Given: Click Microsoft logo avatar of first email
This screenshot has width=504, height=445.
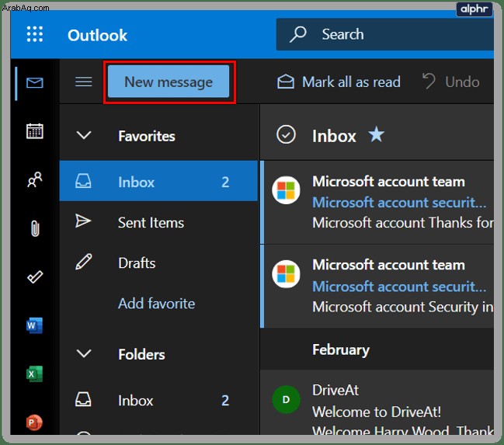Looking at the screenshot, I should (x=286, y=190).
